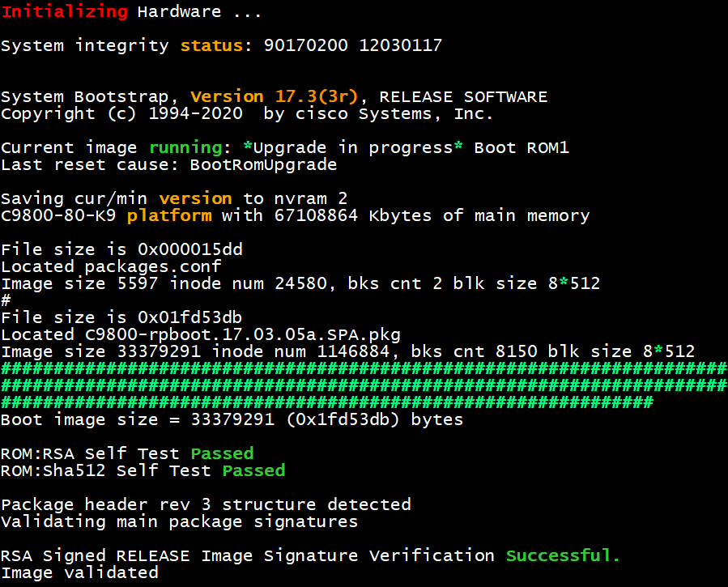Click the red "Initializing" word
The width and height of the screenshot is (728, 587).
[x=64, y=11]
